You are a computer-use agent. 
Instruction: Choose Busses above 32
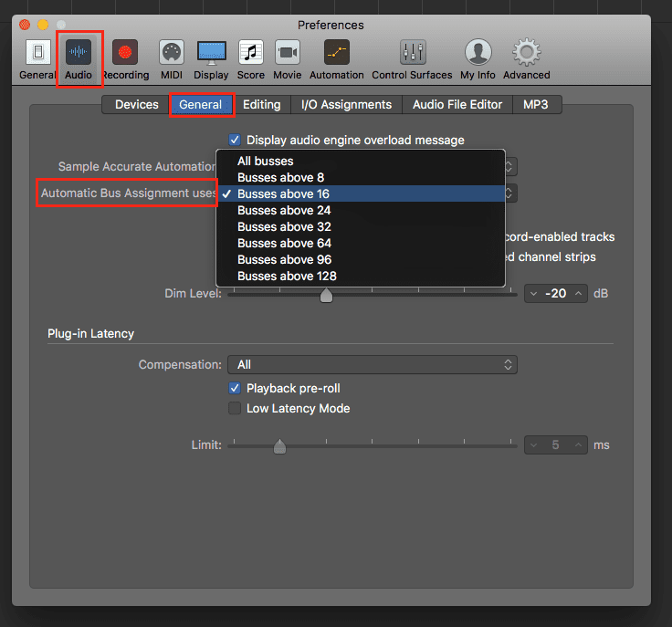tap(361, 226)
